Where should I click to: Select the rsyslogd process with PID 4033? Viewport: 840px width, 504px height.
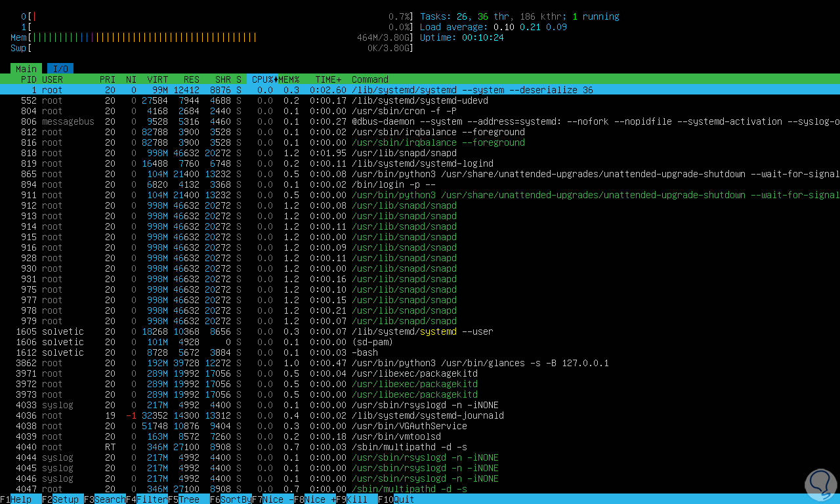420,405
